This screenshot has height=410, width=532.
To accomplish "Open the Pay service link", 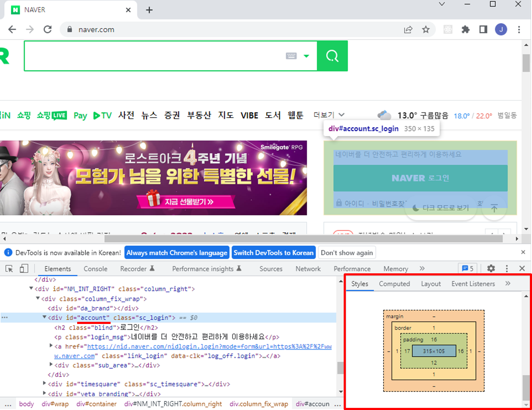I will 80,116.
